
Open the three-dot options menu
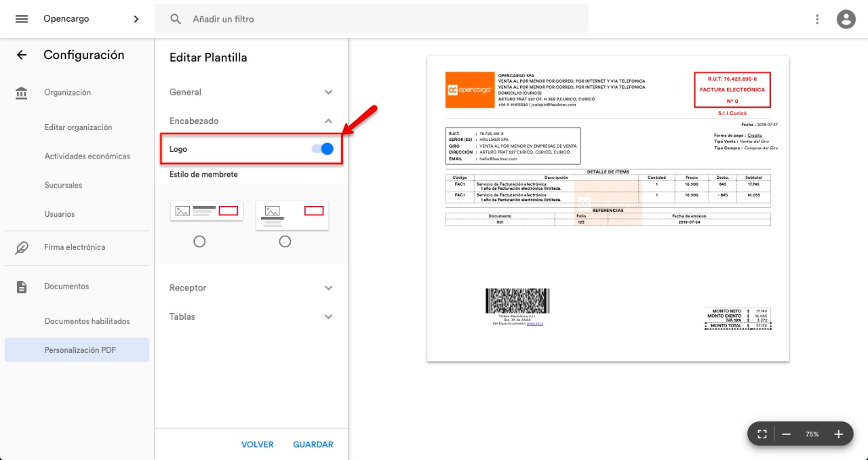point(817,19)
